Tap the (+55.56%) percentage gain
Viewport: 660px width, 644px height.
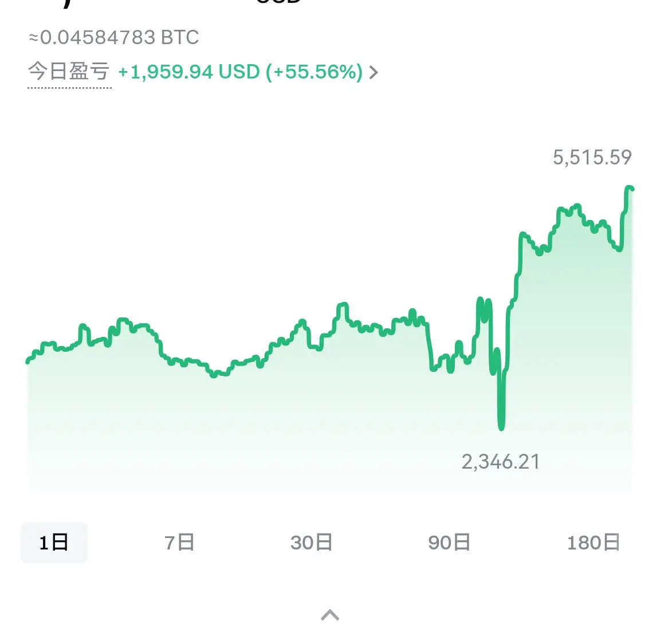[x=314, y=72]
